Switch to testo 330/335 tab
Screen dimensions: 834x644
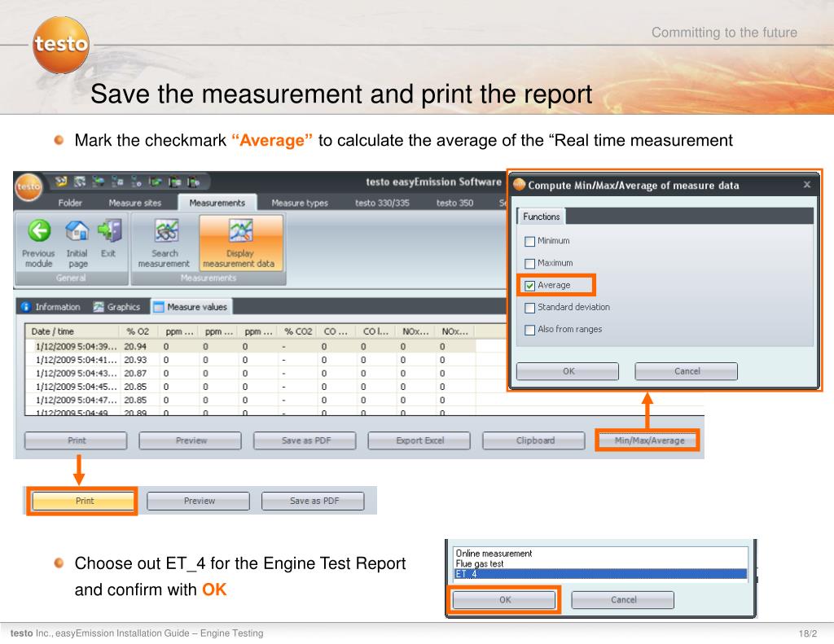(x=382, y=203)
